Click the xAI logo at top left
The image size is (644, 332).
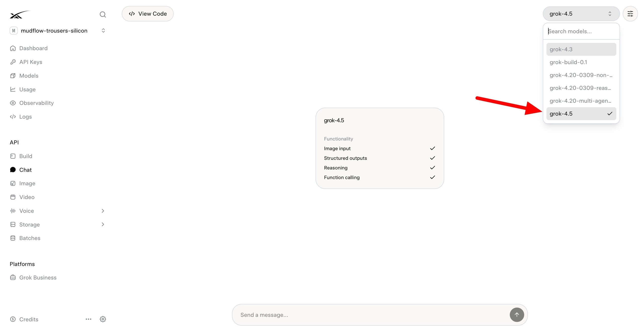tap(20, 14)
